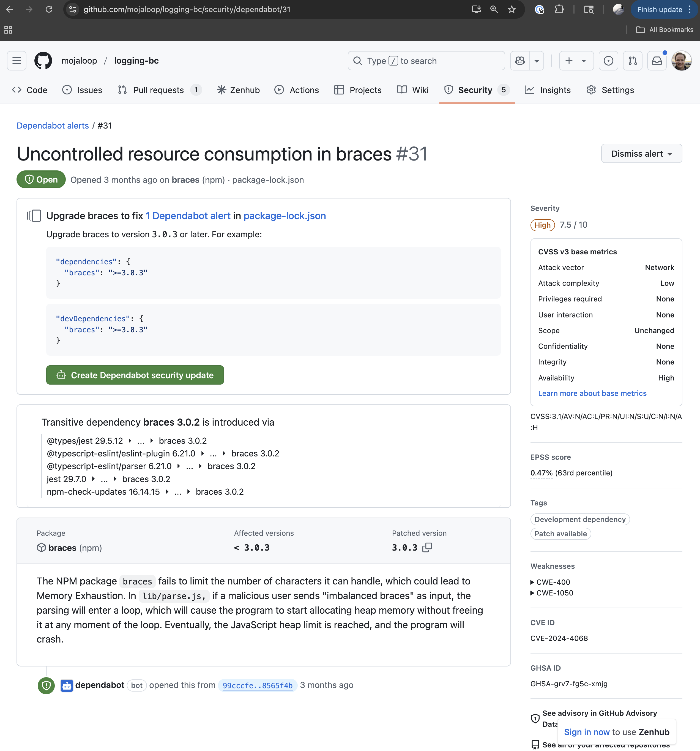This screenshot has width=700, height=751.
Task: Open browser profile avatar icon
Action: point(618,9)
